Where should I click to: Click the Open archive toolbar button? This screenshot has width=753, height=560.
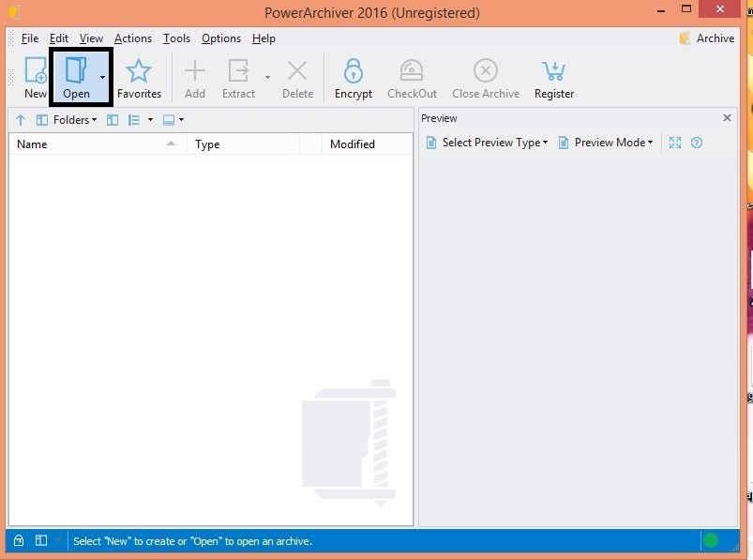click(x=76, y=77)
